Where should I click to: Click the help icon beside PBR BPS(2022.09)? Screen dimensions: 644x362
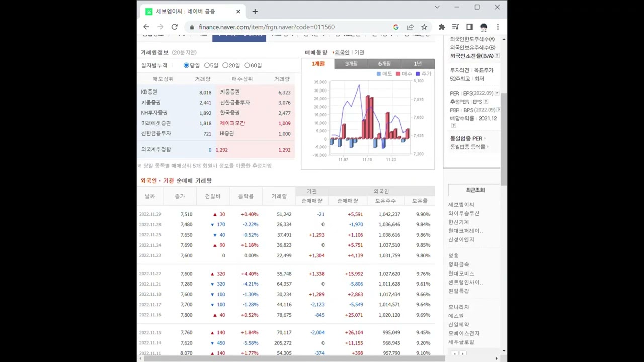tap(498, 110)
